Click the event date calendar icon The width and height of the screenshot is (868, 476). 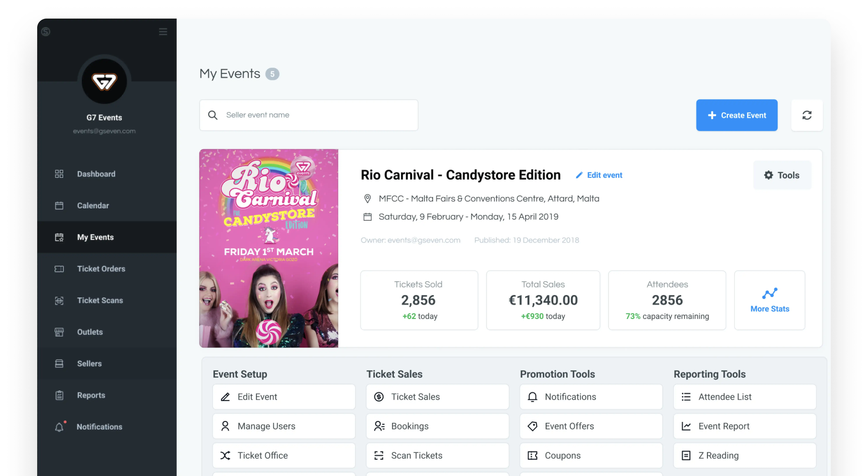368,217
